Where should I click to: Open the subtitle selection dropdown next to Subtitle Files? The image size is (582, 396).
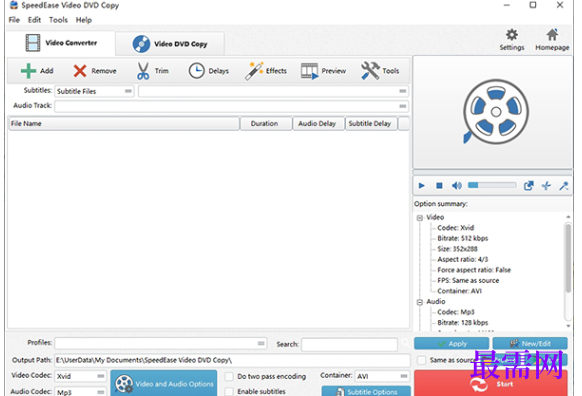point(274,91)
